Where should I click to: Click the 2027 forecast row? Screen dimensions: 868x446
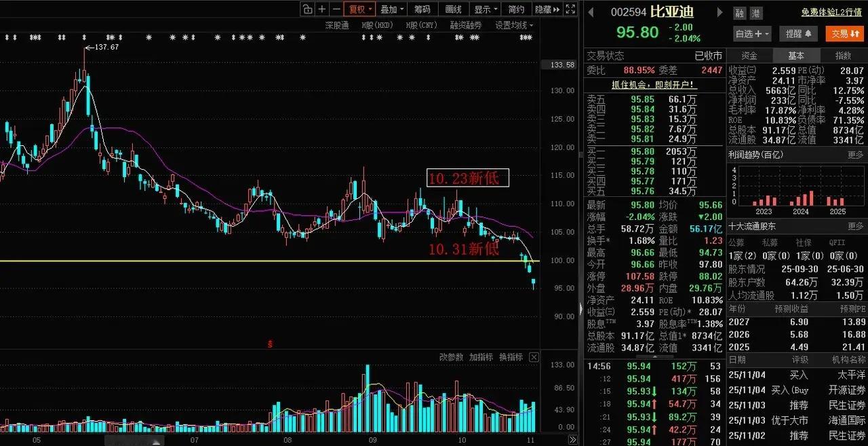[797, 321]
